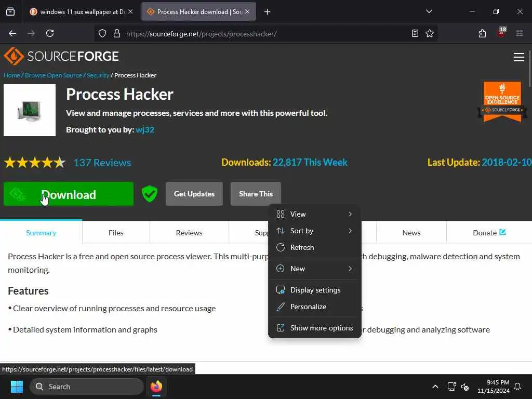
Task: Open the notifications bell icon
Action: point(518,387)
